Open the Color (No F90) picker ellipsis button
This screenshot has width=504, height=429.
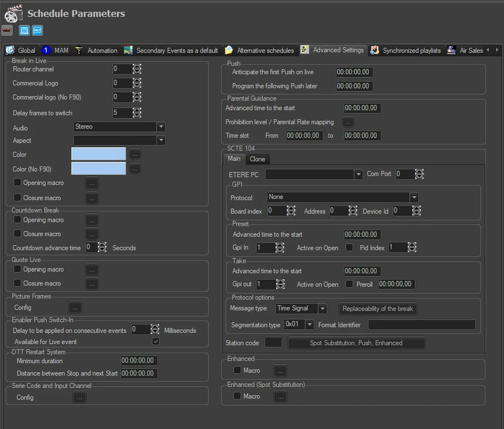point(134,168)
